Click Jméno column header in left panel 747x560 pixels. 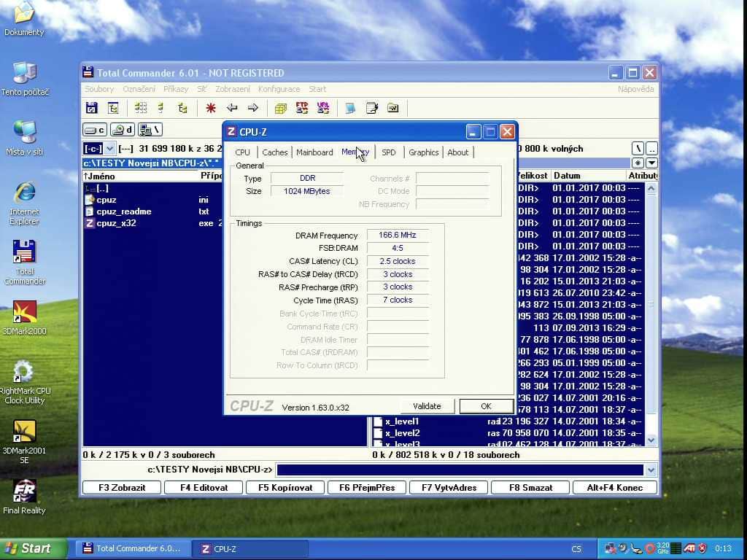coord(141,176)
